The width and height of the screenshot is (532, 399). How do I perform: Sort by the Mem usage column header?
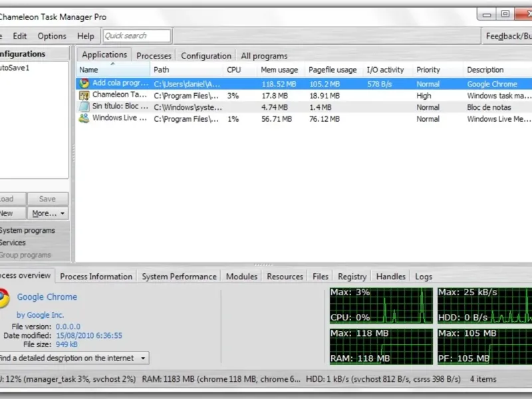click(281, 70)
